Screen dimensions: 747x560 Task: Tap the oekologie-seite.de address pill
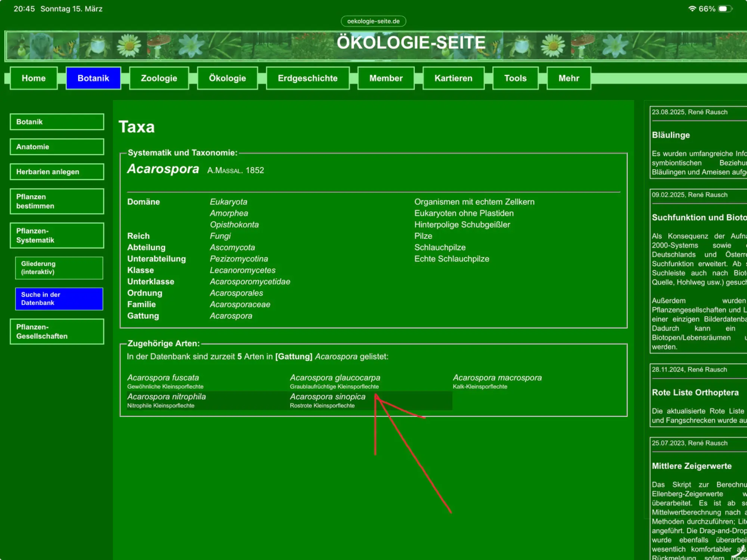coord(373,21)
